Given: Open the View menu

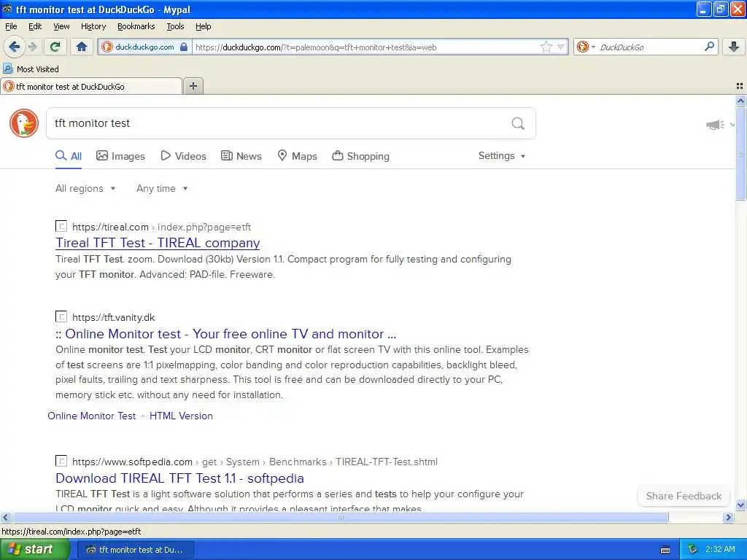Looking at the screenshot, I should click(x=61, y=26).
